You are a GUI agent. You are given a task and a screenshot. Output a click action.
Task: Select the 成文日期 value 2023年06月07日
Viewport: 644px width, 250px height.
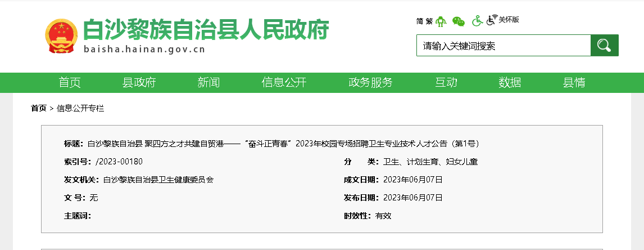click(x=413, y=180)
